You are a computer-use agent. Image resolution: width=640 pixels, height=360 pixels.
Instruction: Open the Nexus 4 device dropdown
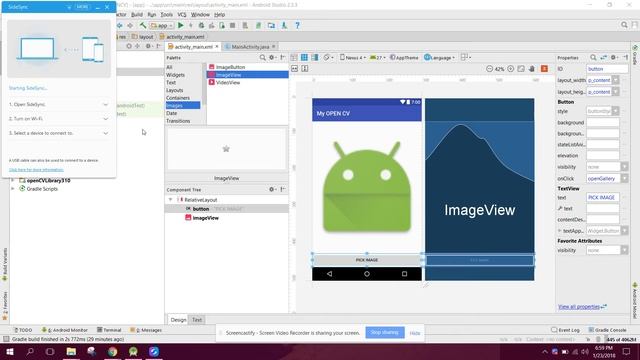point(353,58)
